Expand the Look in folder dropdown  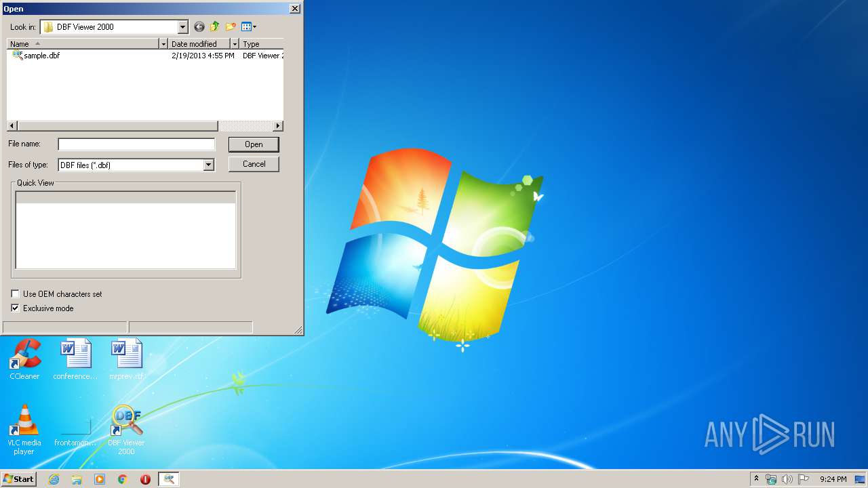pos(182,27)
